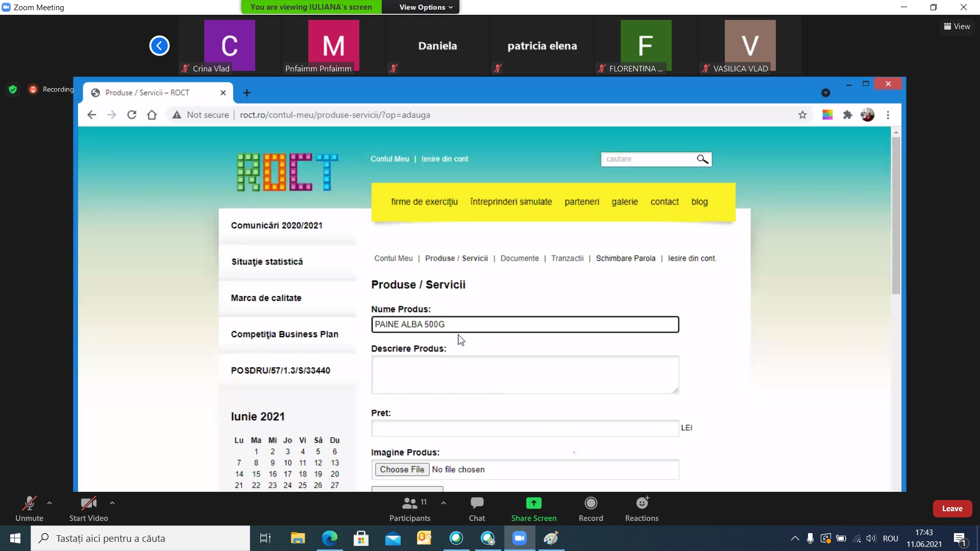Open the Participants list
The width and height of the screenshot is (980, 551).
410,509
